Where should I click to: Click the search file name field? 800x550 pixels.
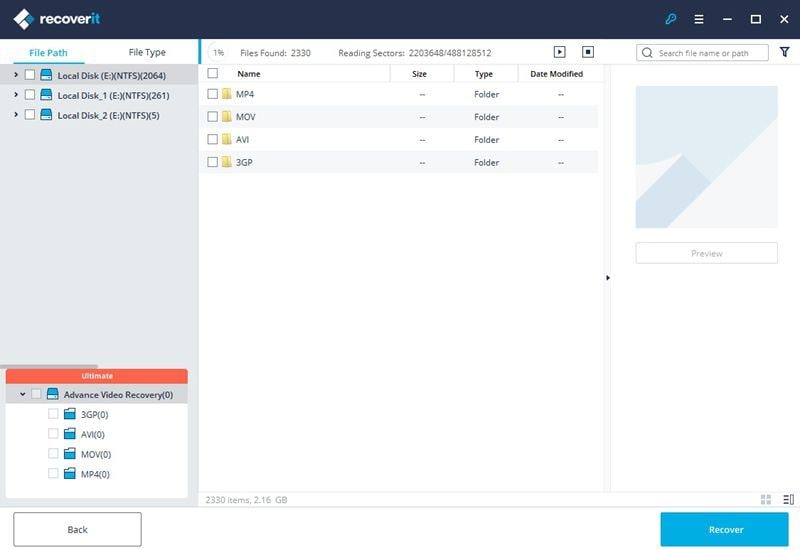(703, 53)
